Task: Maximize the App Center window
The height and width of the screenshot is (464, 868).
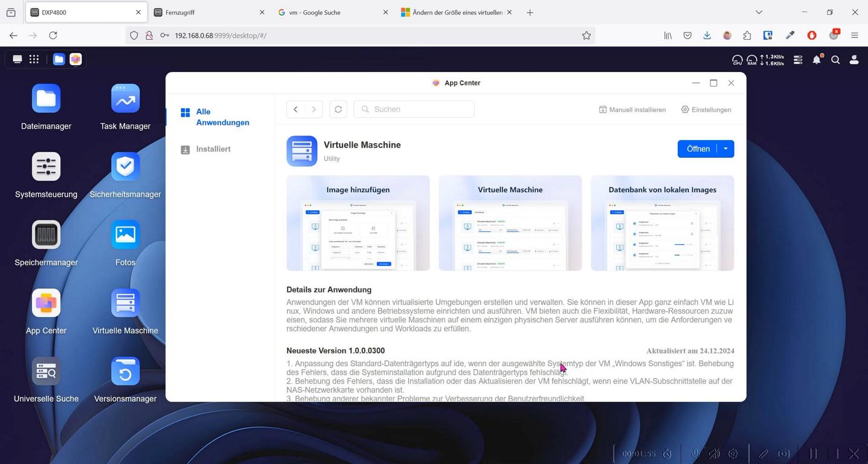Action: pos(713,83)
